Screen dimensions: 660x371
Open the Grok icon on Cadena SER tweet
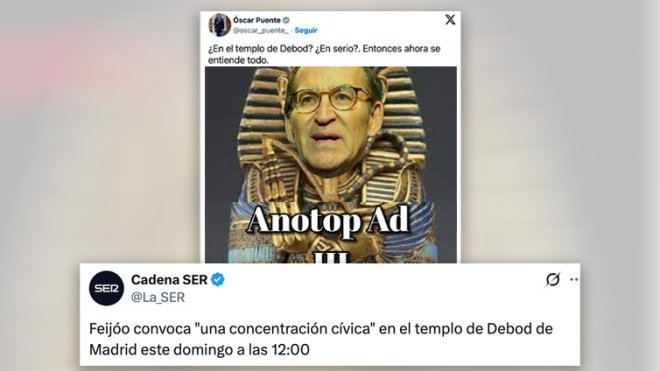[x=553, y=279]
